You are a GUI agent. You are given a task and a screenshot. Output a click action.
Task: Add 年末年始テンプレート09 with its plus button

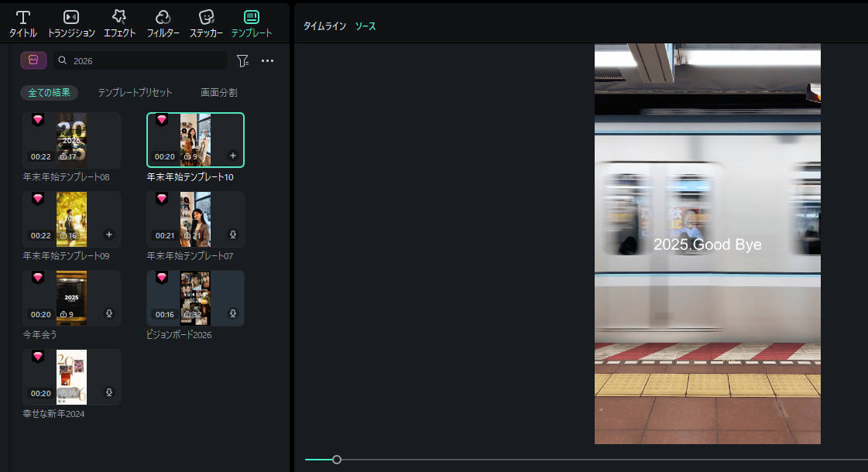(109, 234)
